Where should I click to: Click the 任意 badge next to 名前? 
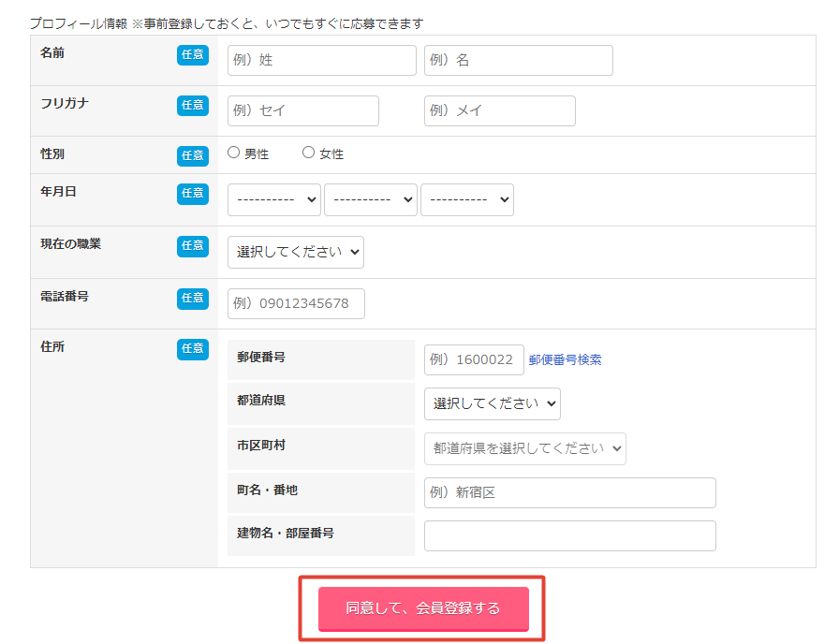193,54
